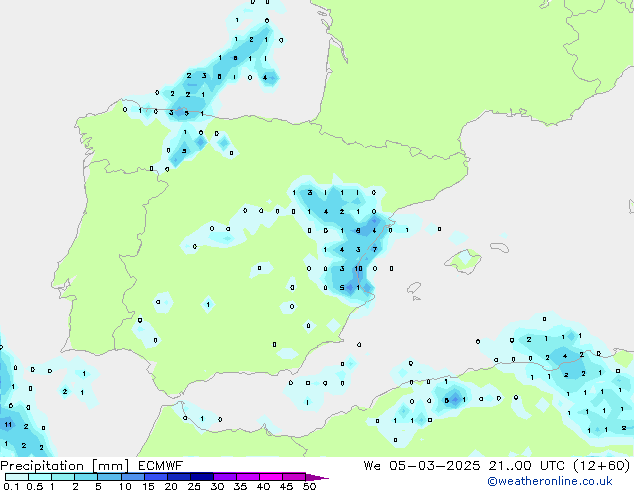Click the legend label "15"

[x=148, y=486]
